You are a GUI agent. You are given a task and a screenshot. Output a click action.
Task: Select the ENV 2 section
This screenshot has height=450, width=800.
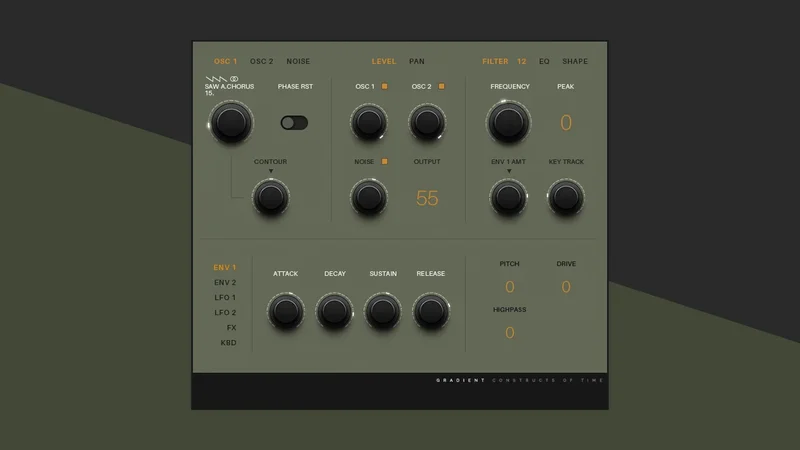click(225, 282)
